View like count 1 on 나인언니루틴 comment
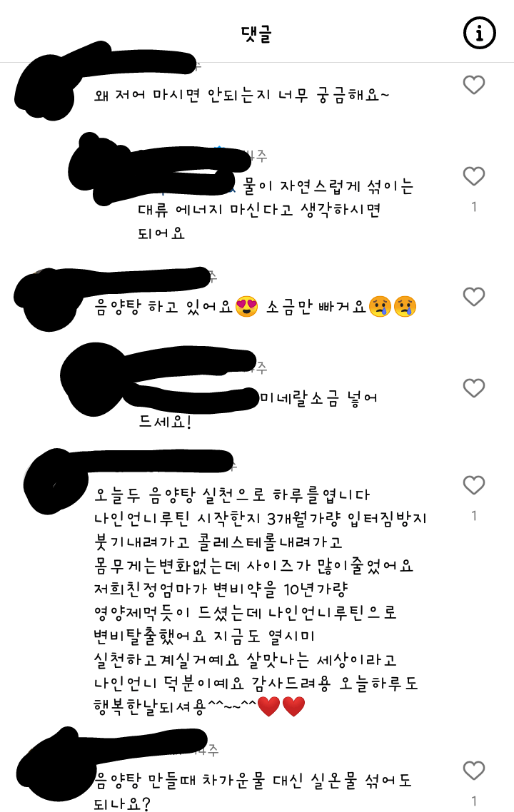The image size is (514, 812). tap(473, 515)
